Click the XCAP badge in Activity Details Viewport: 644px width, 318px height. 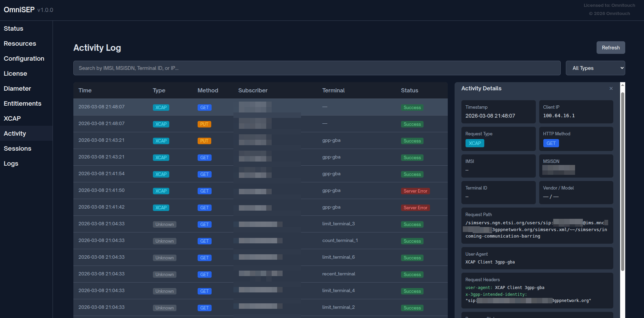click(x=474, y=143)
